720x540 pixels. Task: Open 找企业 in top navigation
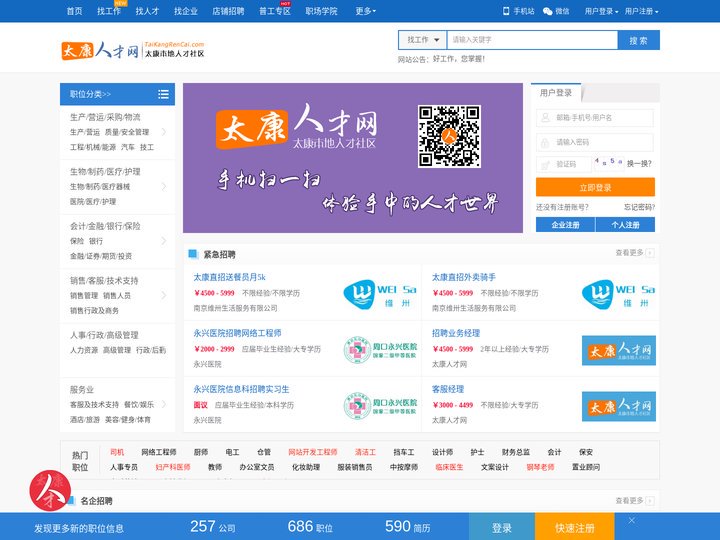coord(186,11)
